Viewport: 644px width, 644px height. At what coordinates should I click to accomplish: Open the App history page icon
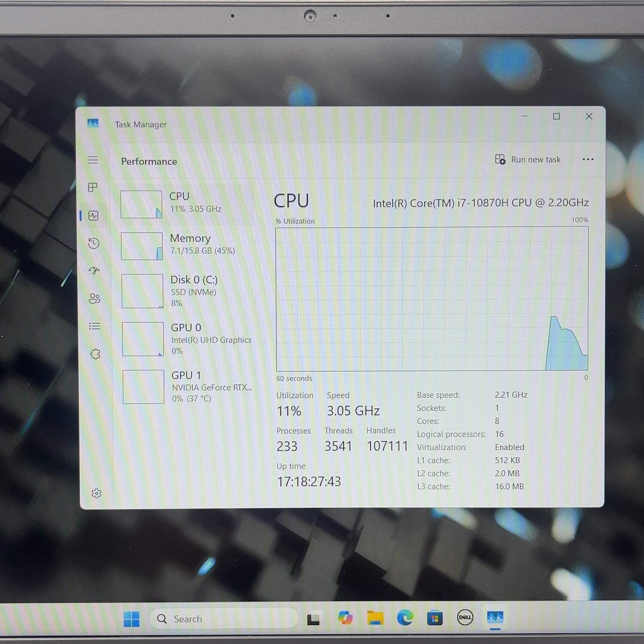(x=94, y=243)
